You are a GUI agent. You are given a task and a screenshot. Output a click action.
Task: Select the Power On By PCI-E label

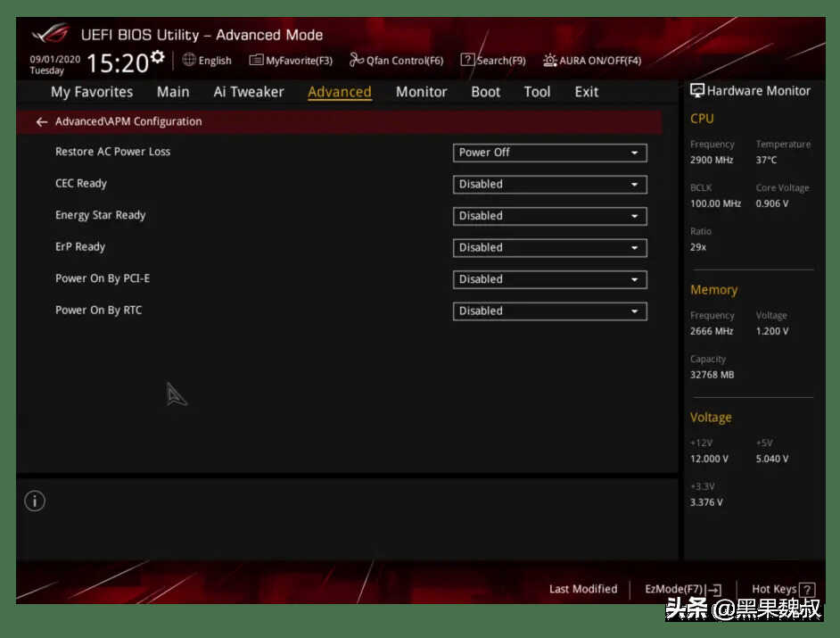click(x=103, y=278)
